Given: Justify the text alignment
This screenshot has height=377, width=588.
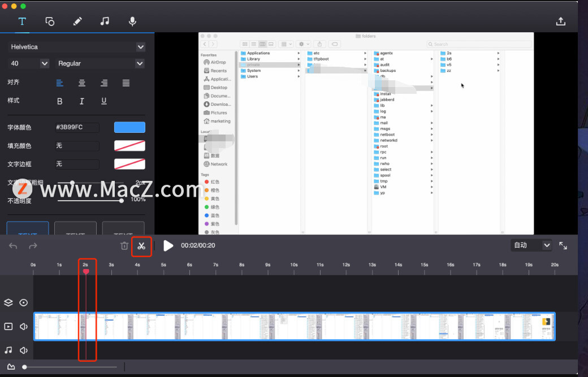Looking at the screenshot, I should pyautogui.click(x=126, y=83).
